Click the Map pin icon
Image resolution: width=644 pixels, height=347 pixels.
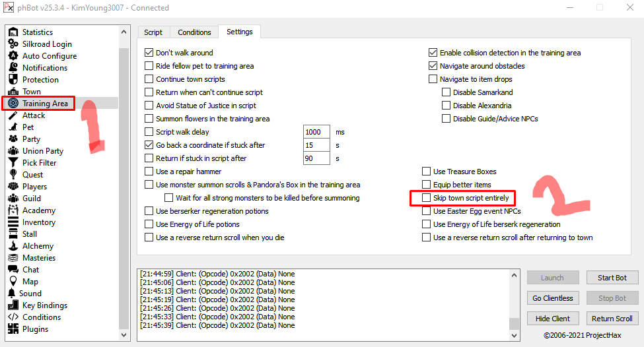[x=13, y=282]
